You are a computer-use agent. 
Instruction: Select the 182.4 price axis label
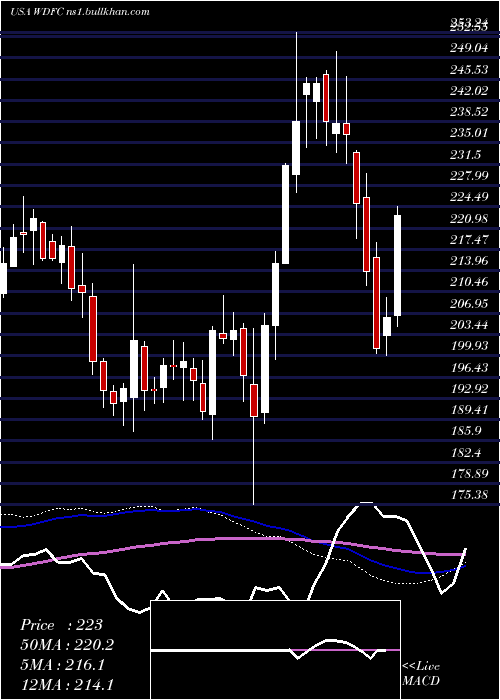466,453
